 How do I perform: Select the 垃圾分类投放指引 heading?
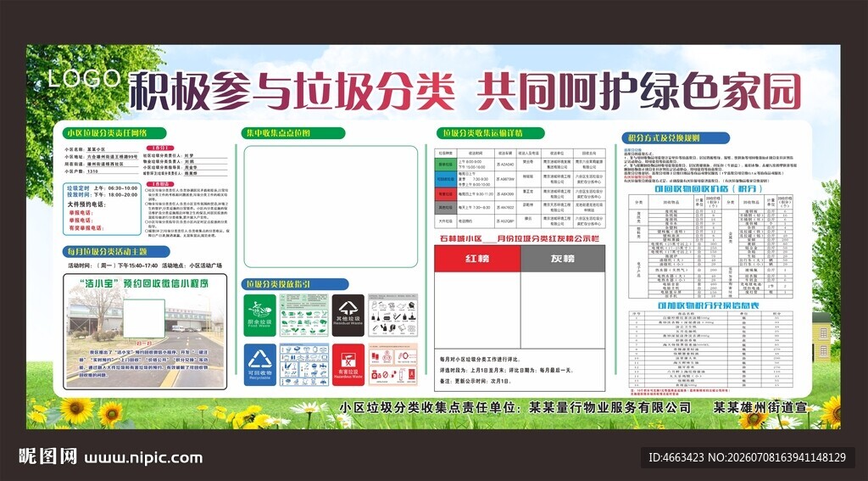click(x=295, y=284)
